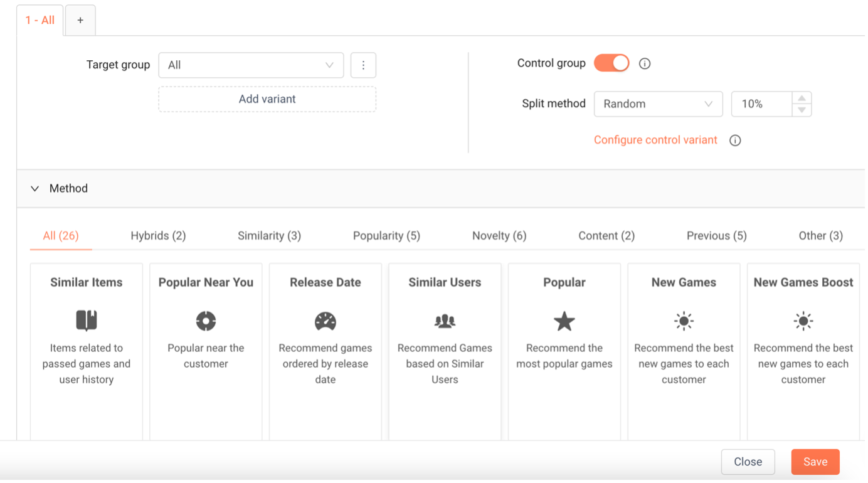Image resolution: width=868 pixels, height=483 pixels.
Task: Select the New Games sun icon
Action: click(x=684, y=321)
